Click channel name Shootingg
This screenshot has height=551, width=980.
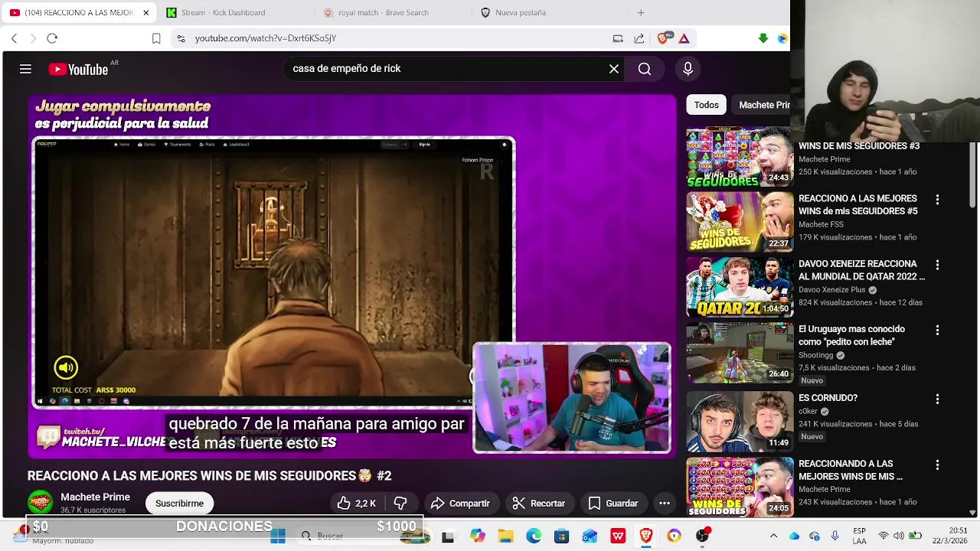click(x=815, y=355)
